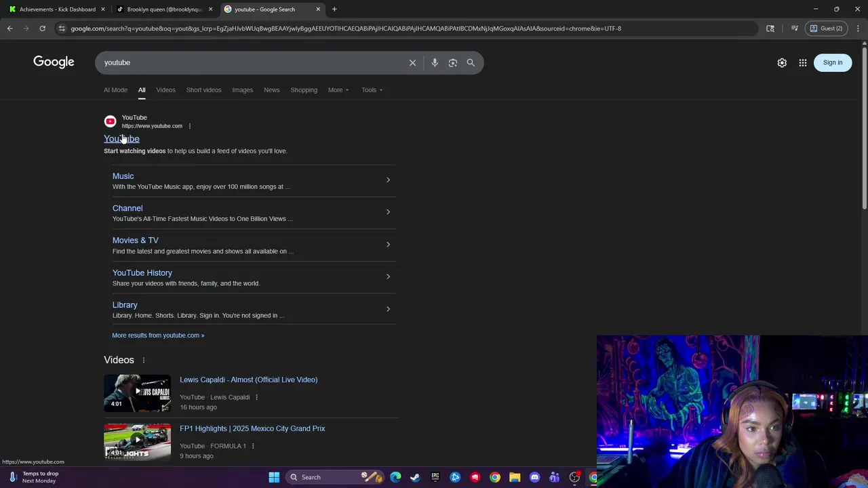Open weather widget Temps to drop

click(34, 477)
